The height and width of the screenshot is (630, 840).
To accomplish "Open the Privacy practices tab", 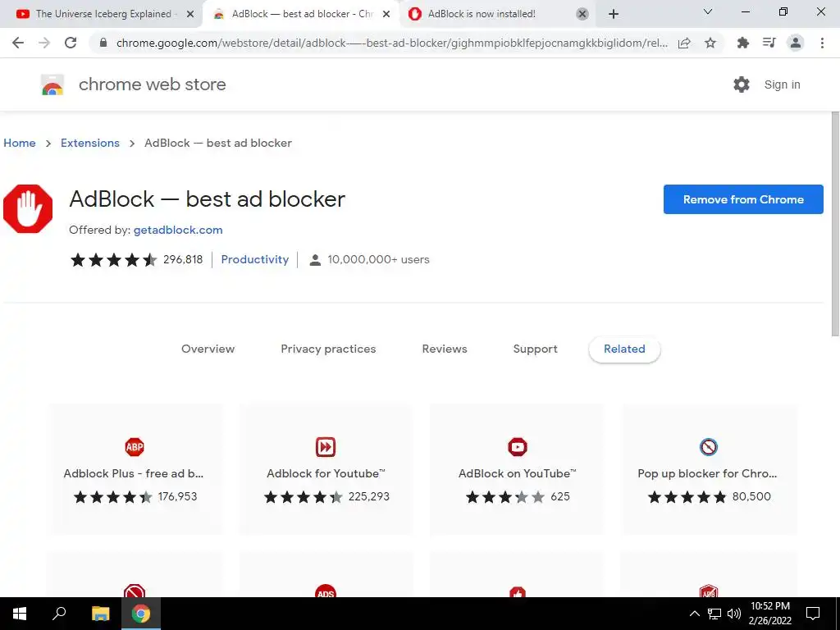I will [x=328, y=349].
